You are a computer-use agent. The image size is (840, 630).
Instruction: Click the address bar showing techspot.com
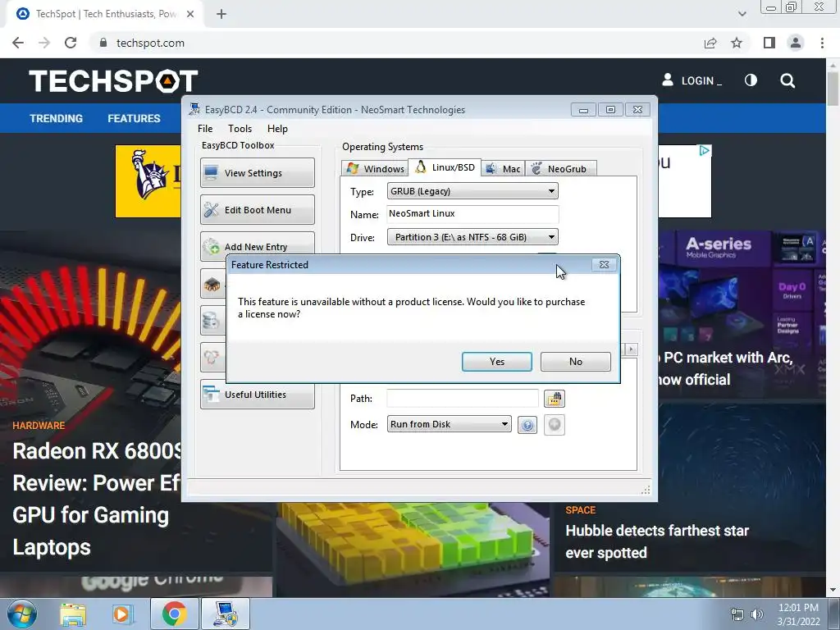(x=396, y=43)
